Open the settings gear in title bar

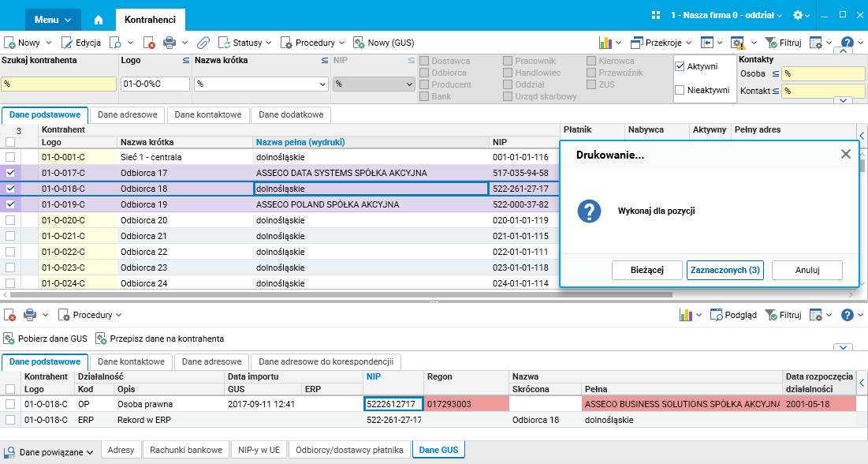click(799, 16)
